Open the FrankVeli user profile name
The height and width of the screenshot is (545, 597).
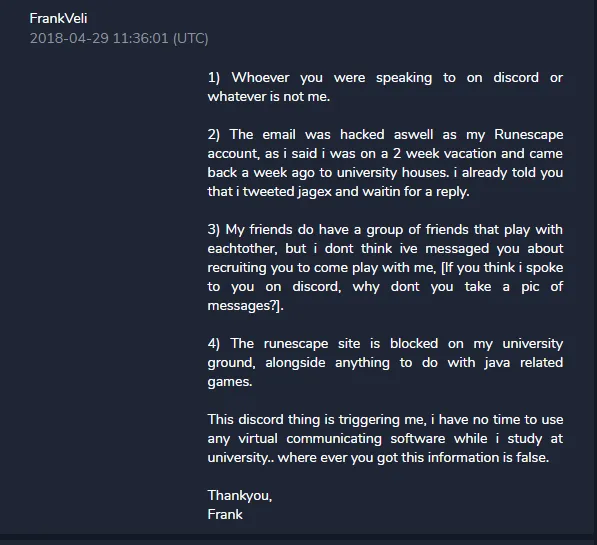click(59, 18)
